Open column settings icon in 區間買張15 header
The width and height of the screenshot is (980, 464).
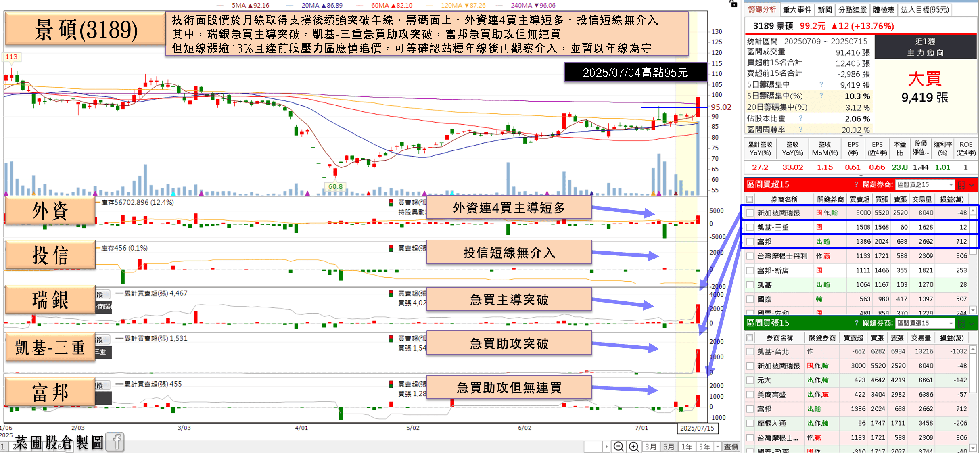click(961, 324)
